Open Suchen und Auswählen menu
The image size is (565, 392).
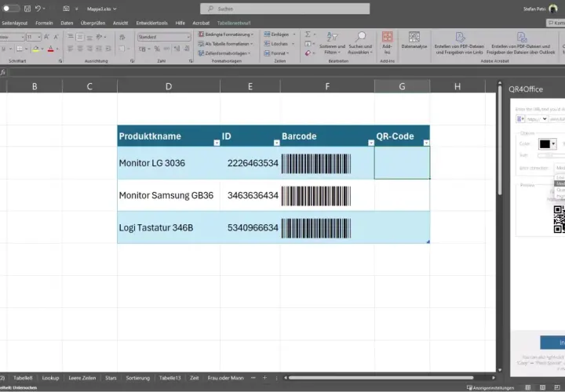click(x=360, y=44)
